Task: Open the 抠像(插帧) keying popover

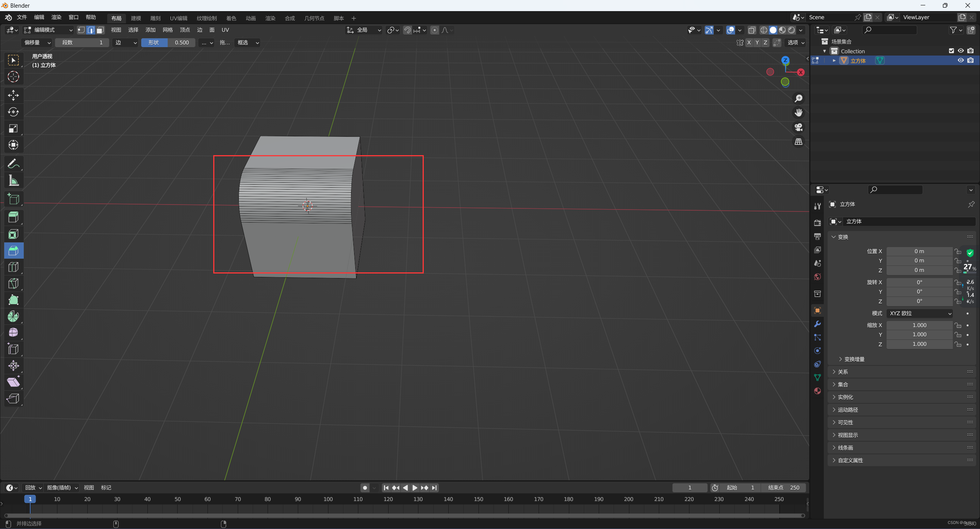Action: (x=62, y=488)
